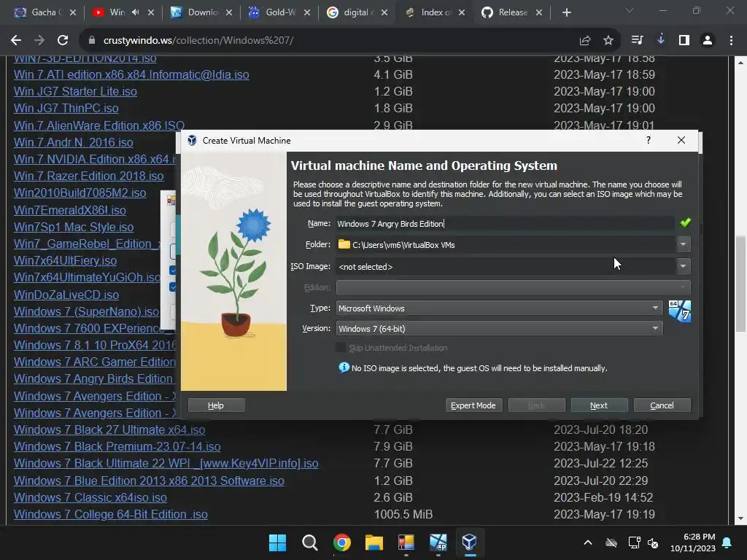Open Win7EmeraldX86!.iso link
This screenshot has width=747, height=560.
pos(70,211)
